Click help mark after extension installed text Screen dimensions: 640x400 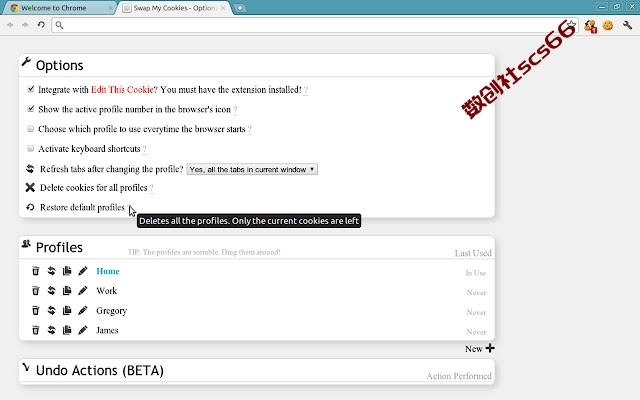(x=306, y=90)
